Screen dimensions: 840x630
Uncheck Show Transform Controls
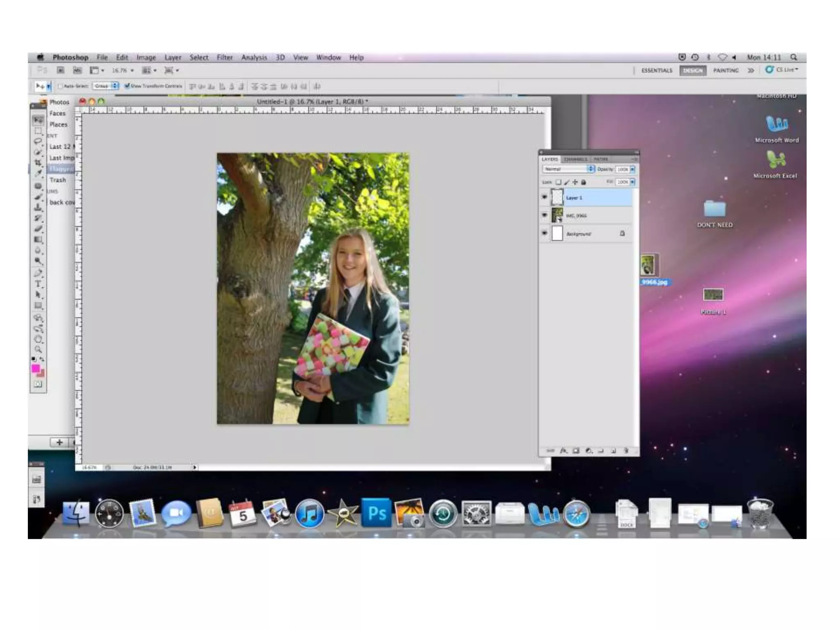coord(127,86)
